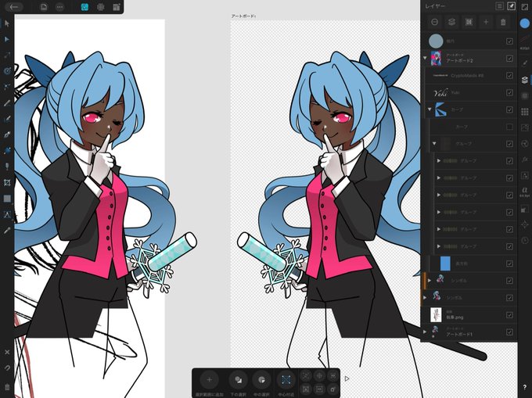Click the 選択範囲に追加 plus button
Screen dimensions: 532x398
(209, 380)
